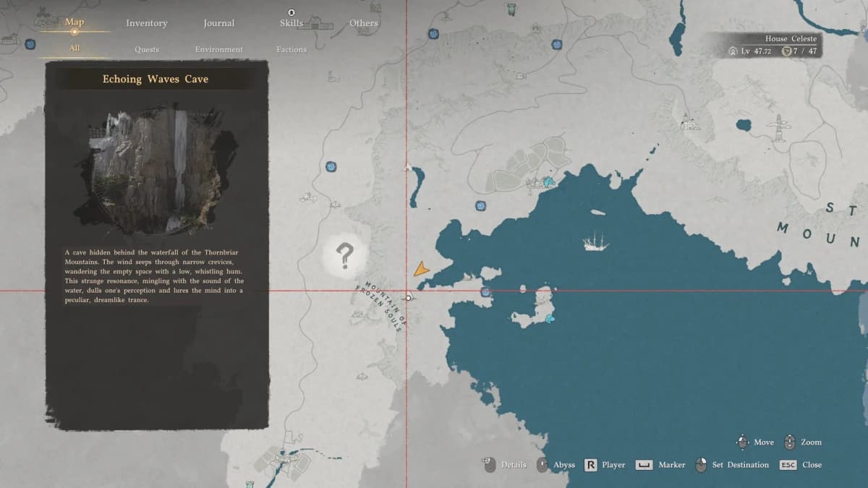Switch to the Journal tab
Image resolution: width=868 pixels, height=488 pixels.
pos(218,23)
